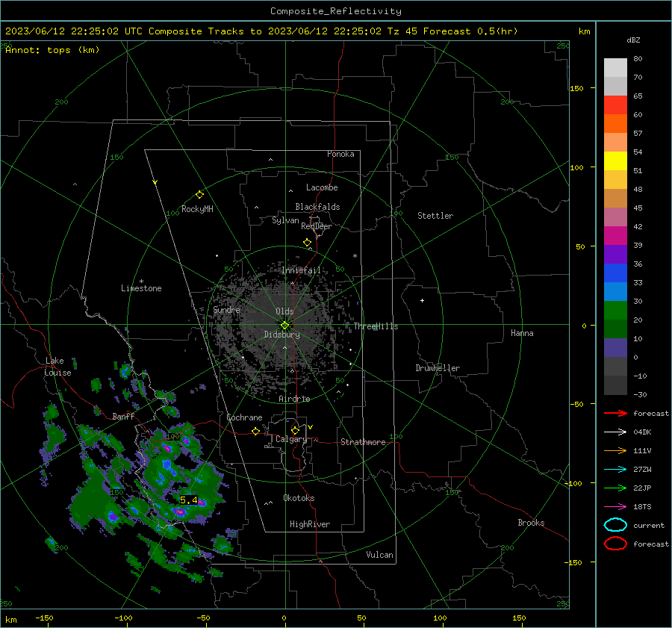
Task: Select the cyan 27ZW arrow legend icon
Action: (615, 470)
